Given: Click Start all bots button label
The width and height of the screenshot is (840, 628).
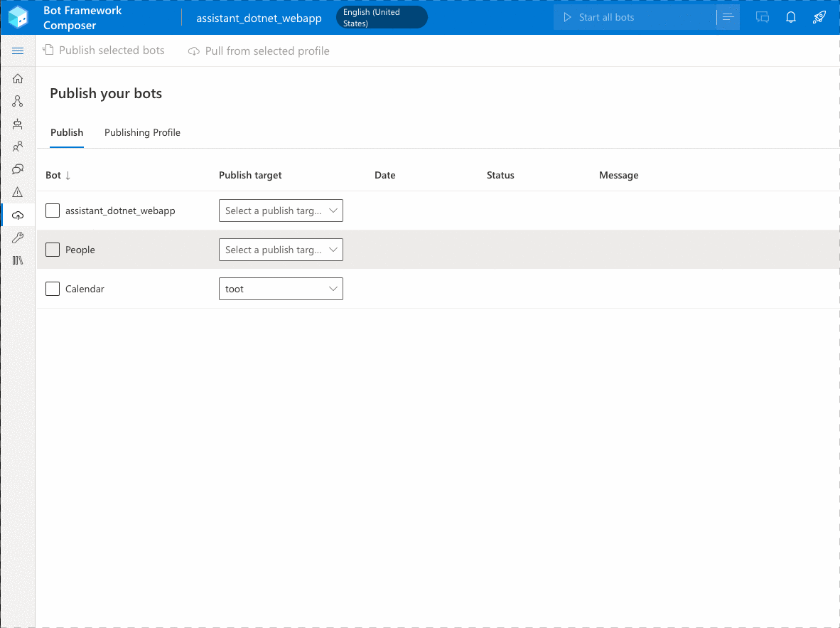Looking at the screenshot, I should pos(606,18).
